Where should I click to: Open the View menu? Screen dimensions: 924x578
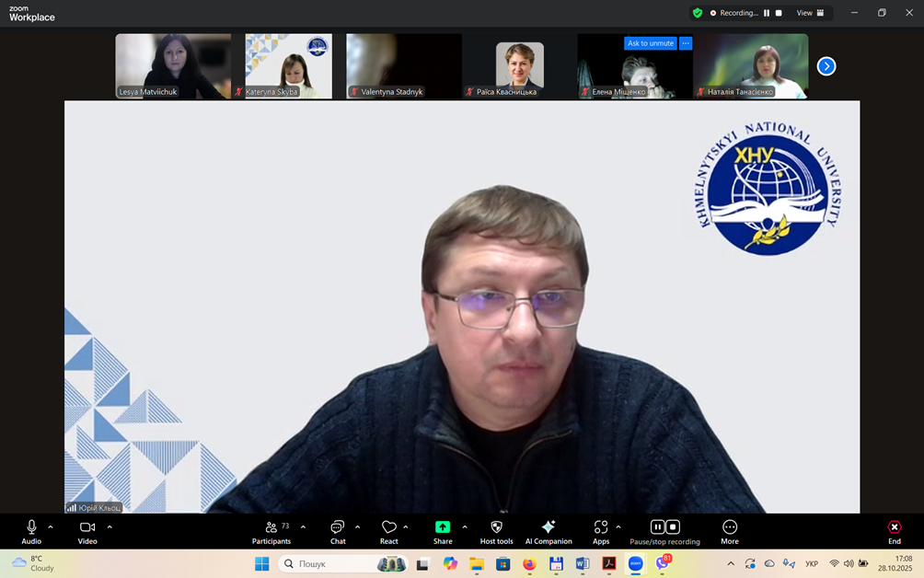[810, 13]
